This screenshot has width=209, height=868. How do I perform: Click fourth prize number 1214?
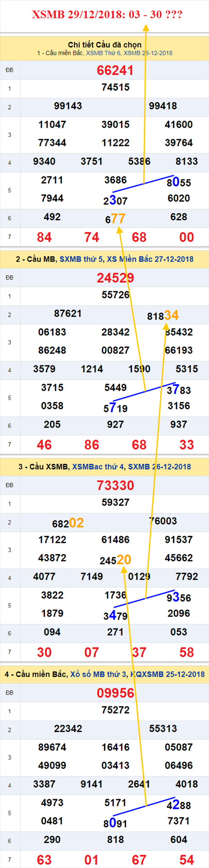92,369
